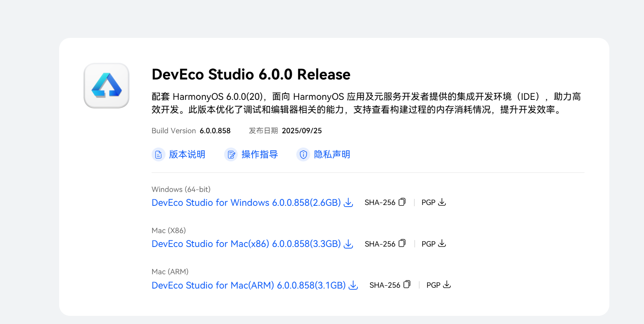The width and height of the screenshot is (644, 324).
Task: Click the 隐私声明 shield icon
Action: click(303, 155)
